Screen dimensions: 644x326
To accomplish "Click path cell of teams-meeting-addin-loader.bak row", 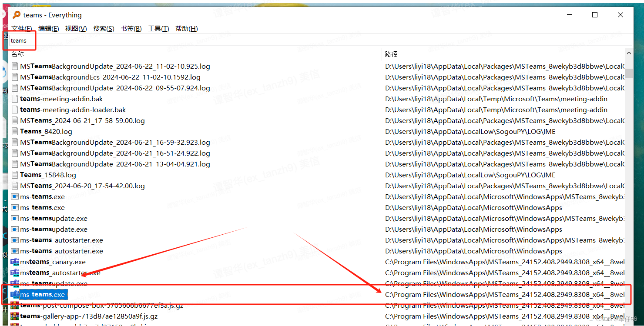I will pyautogui.click(x=496, y=110).
